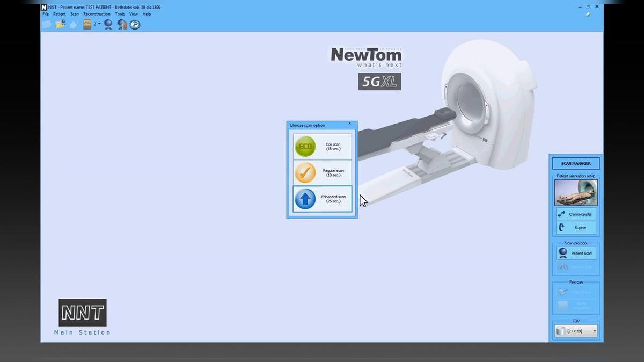Choose Regular scan (18 sec.) option
644x362 pixels.
(322, 172)
